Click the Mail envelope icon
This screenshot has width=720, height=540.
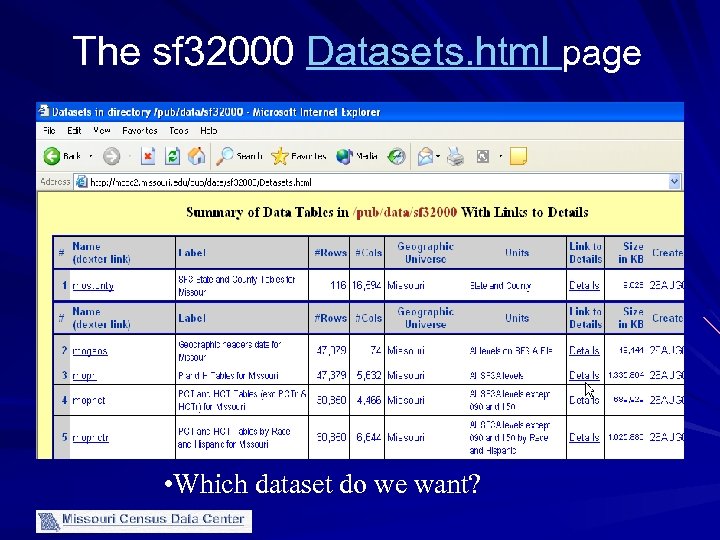pyautogui.click(x=425, y=157)
